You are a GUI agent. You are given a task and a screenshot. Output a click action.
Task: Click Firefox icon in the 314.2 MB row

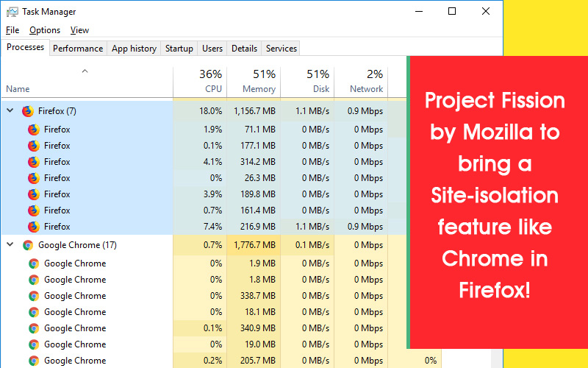[x=34, y=162]
